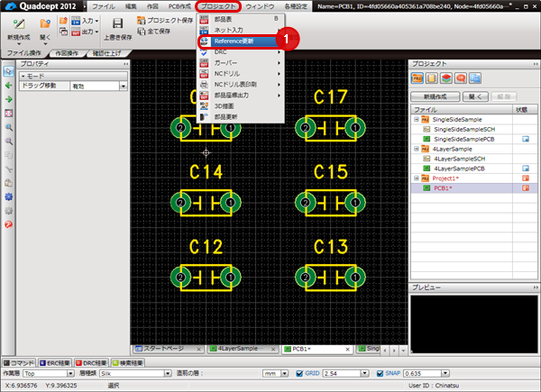Choose 部品更新 from the project menu

pos(241,116)
